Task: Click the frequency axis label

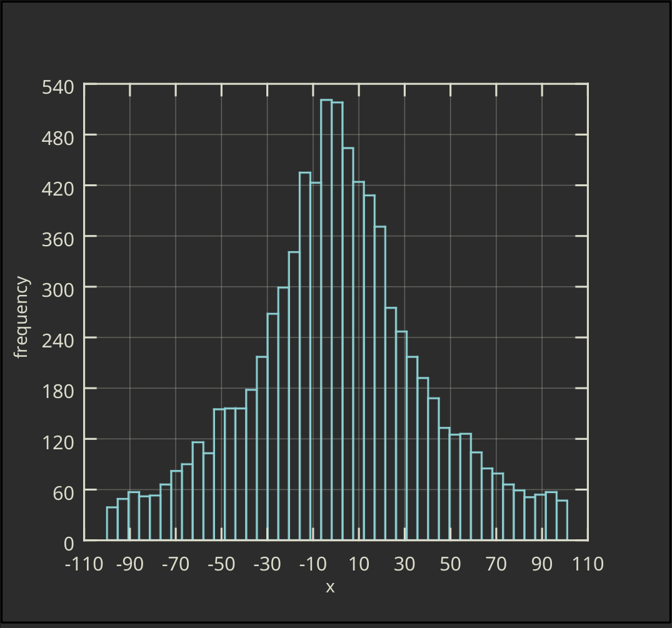Action: (22, 312)
